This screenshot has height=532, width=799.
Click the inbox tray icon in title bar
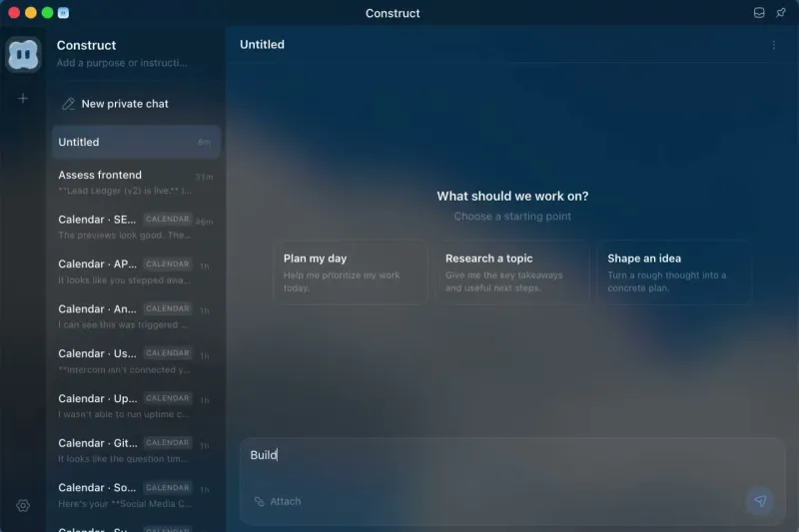coord(759,13)
